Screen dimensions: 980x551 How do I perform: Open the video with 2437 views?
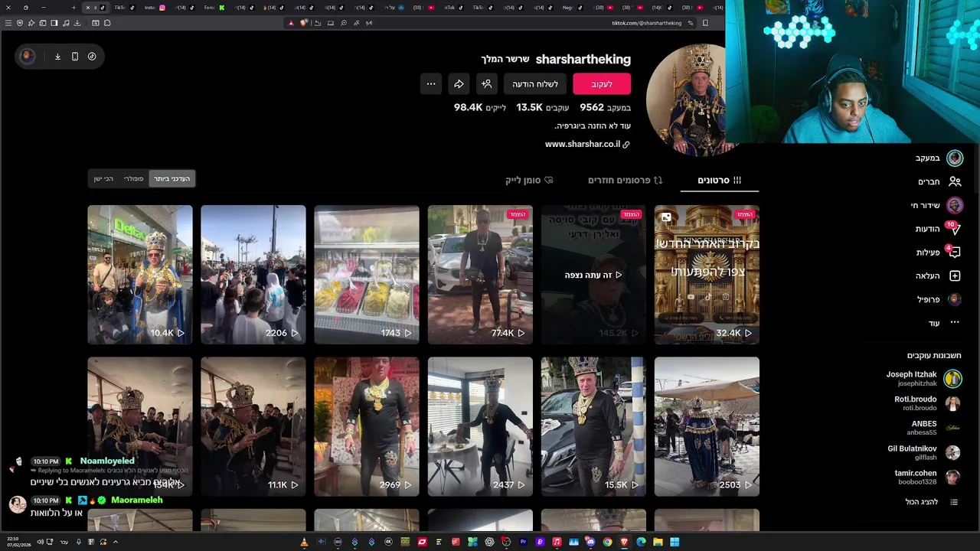click(480, 426)
